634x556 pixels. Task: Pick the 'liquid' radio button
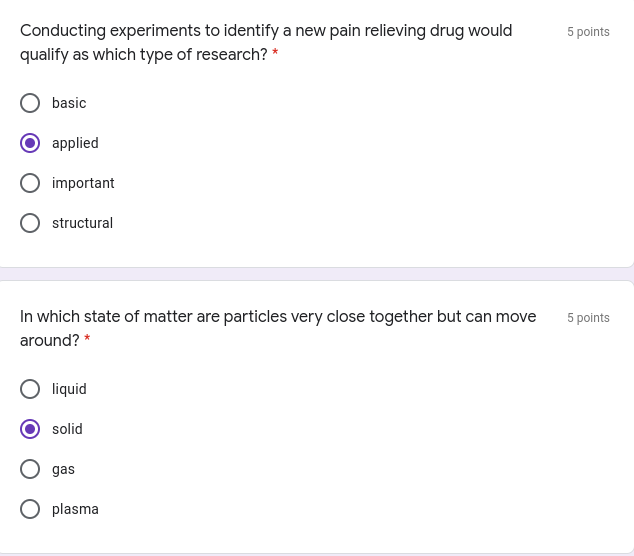tap(30, 389)
